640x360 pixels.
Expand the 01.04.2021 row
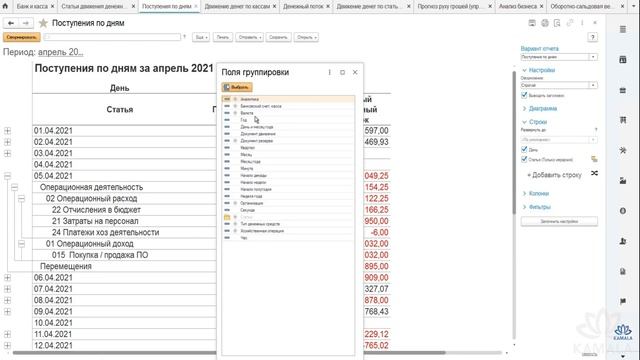point(7,131)
